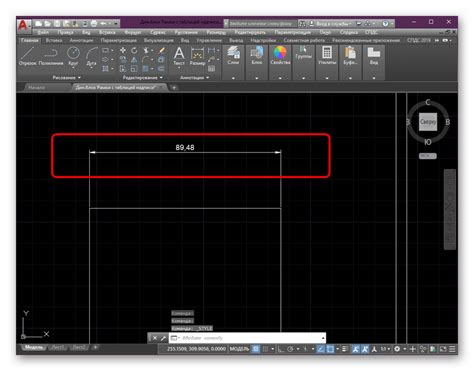
Task: Toggle ortho mode in status bar
Action: pyautogui.click(x=281, y=349)
